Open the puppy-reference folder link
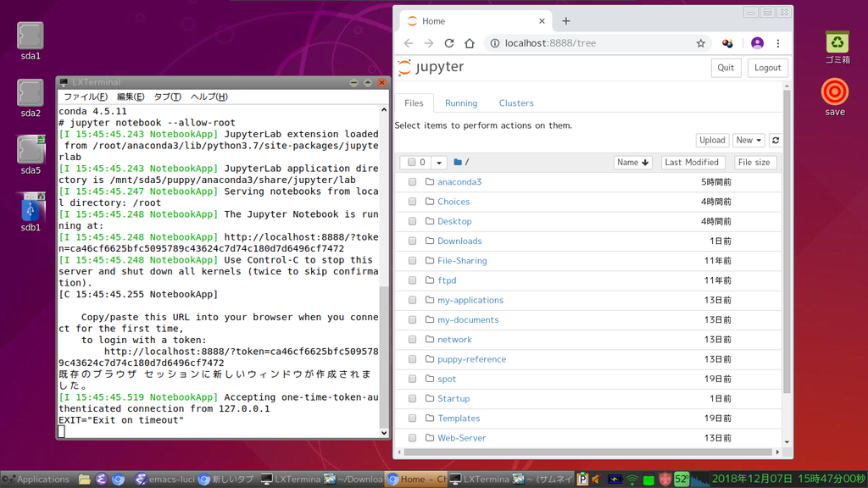Screen dimensions: 868x488 471,359
